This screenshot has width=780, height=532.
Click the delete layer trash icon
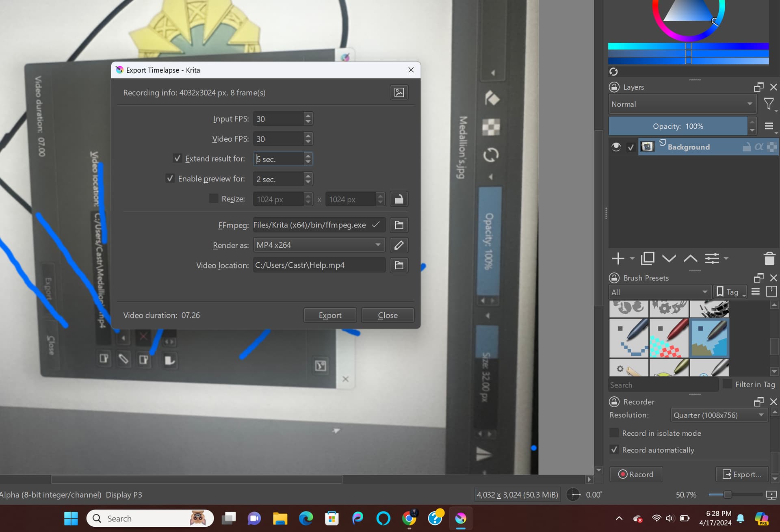pos(769,258)
